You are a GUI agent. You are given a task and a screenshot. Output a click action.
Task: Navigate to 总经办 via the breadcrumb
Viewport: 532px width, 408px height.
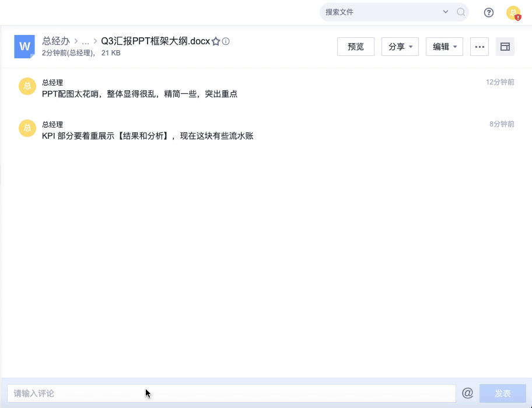57,41
